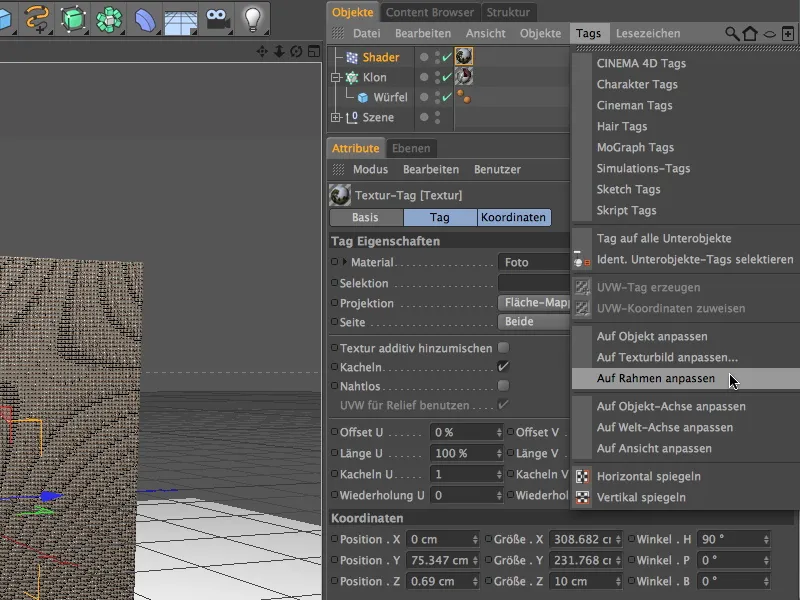This screenshot has width=800, height=600.
Task: Click the Koordinaten tab button
Action: coord(514,217)
